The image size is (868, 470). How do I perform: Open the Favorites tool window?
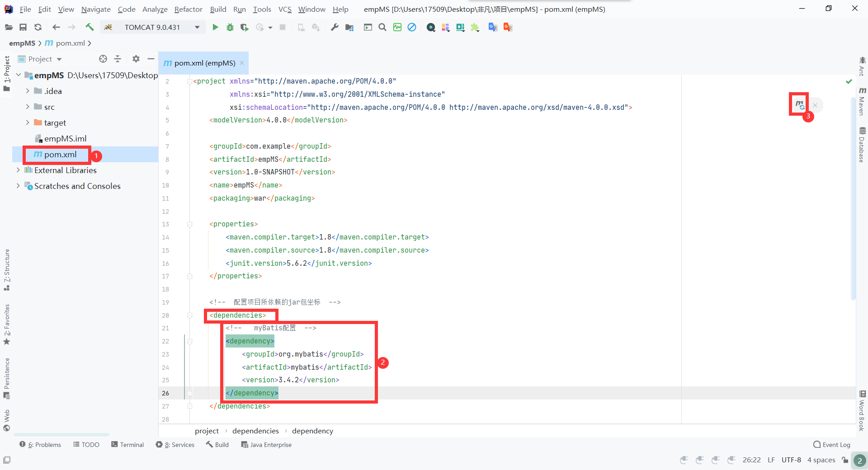[7, 324]
